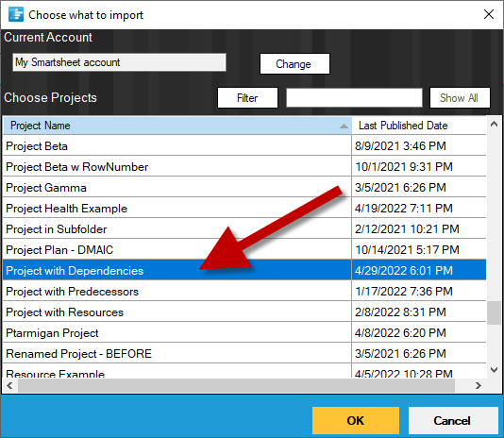Select the Project Gamma row

[244, 188]
